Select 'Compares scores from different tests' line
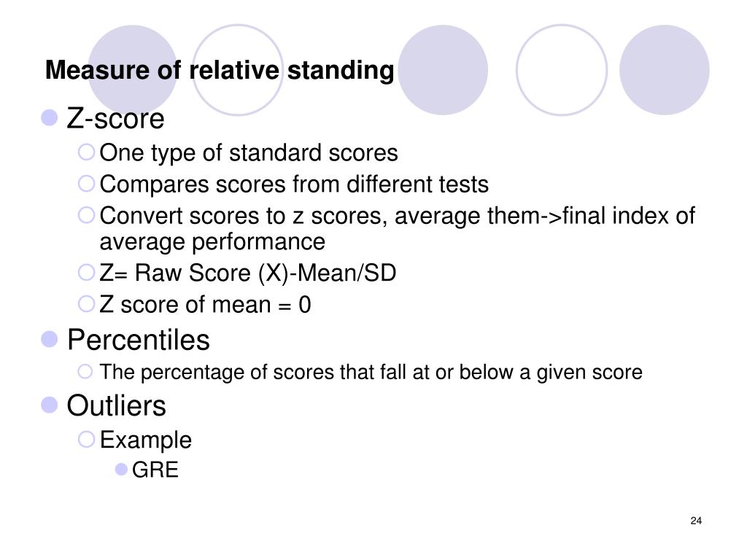The width and height of the screenshot is (747, 560). click(294, 184)
